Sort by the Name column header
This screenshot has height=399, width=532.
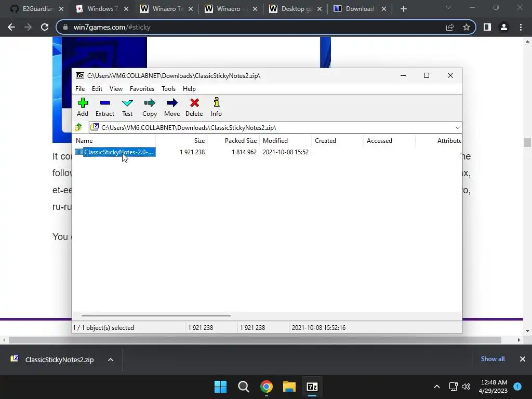(x=115, y=140)
